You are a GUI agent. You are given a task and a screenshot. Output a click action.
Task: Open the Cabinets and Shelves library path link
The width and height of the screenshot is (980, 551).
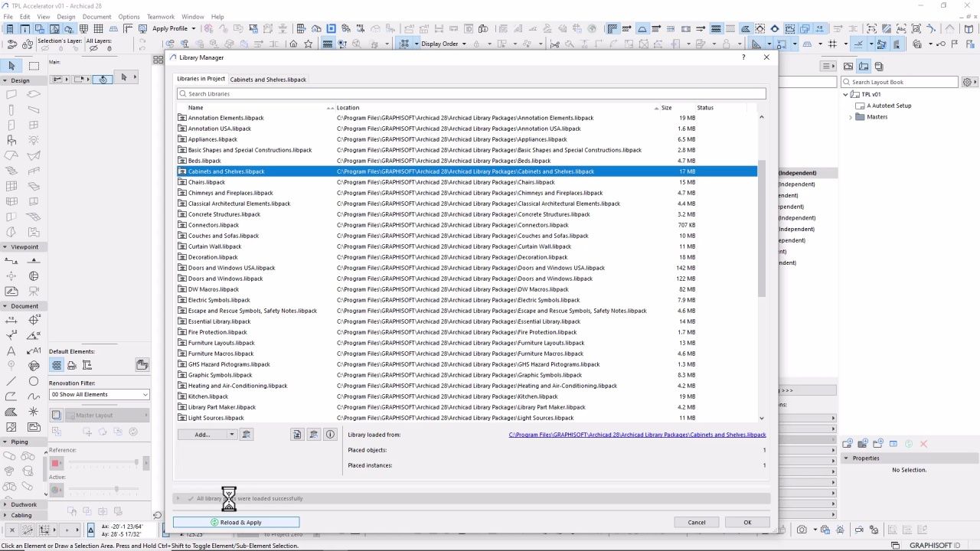coord(637,435)
